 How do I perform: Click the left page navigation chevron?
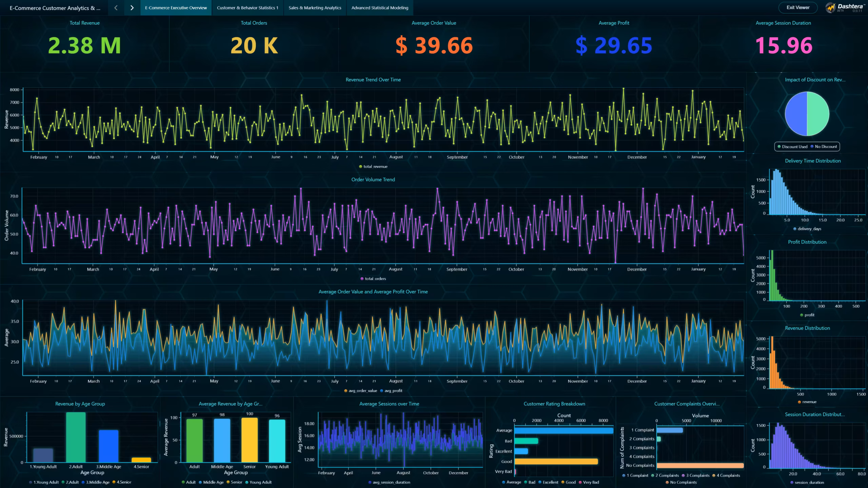[116, 7]
